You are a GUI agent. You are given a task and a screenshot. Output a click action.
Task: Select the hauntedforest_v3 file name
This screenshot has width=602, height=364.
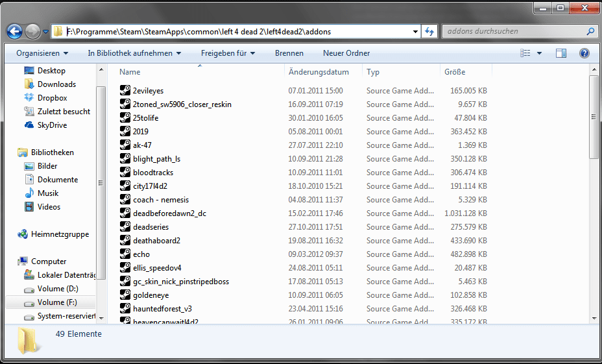(162, 309)
